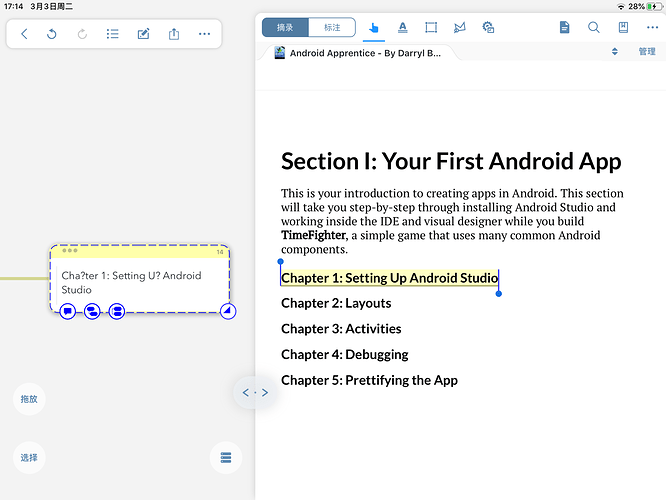Image resolution: width=666 pixels, height=500 pixels.
Task: Tap the 选择 select button
Action: [x=29, y=458]
